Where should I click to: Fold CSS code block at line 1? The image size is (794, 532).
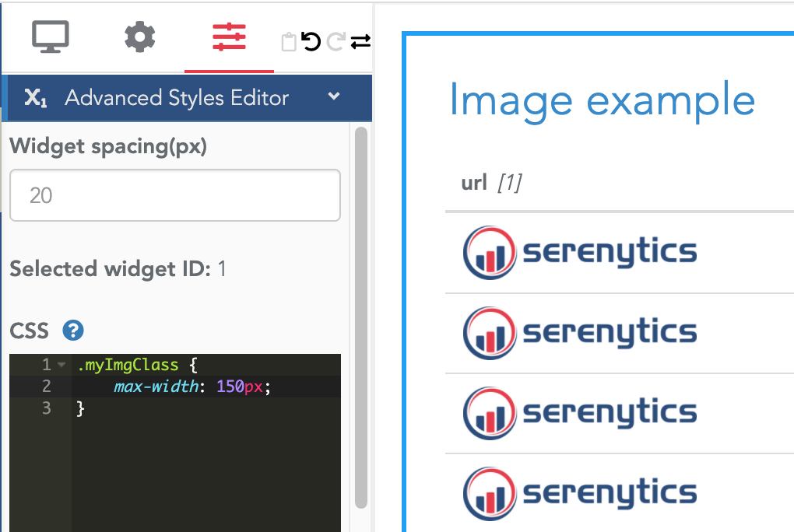coord(61,365)
